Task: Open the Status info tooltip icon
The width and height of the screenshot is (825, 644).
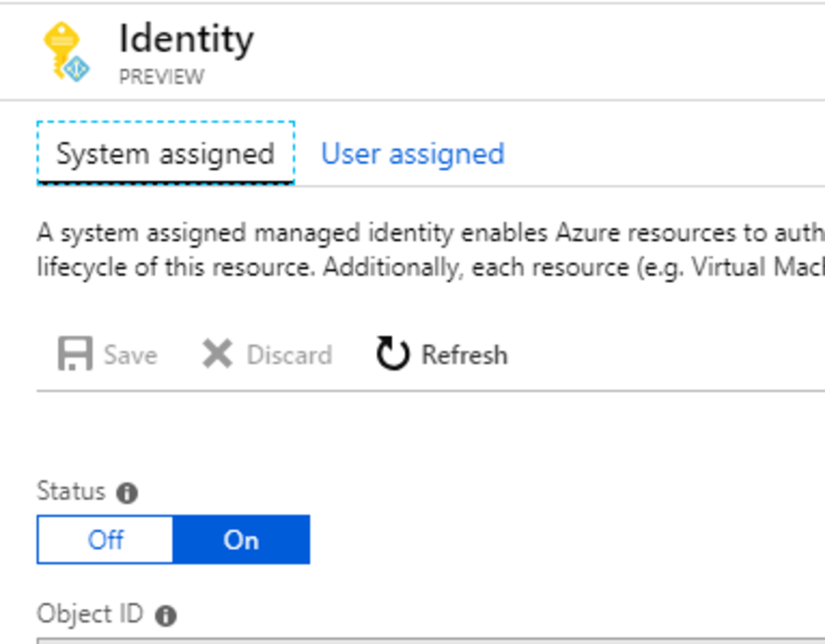Action: (x=127, y=492)
